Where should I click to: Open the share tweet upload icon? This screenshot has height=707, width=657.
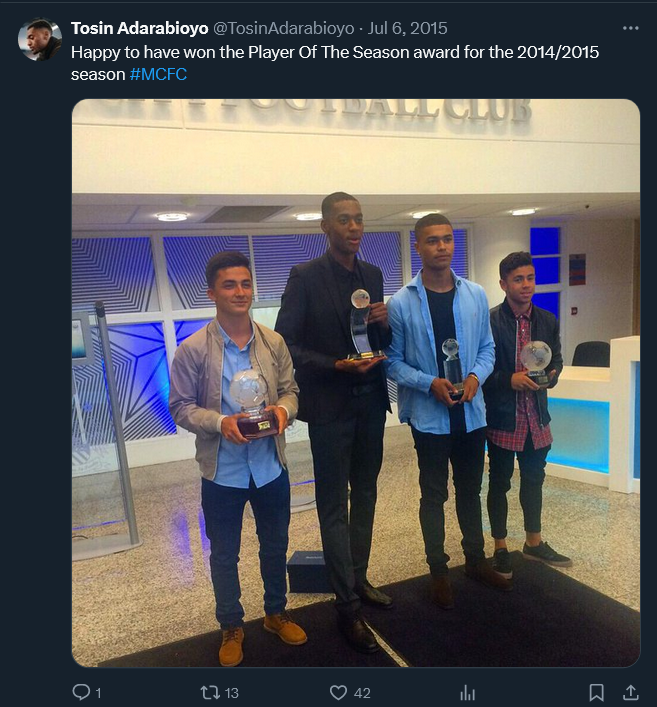click(631, 692)
